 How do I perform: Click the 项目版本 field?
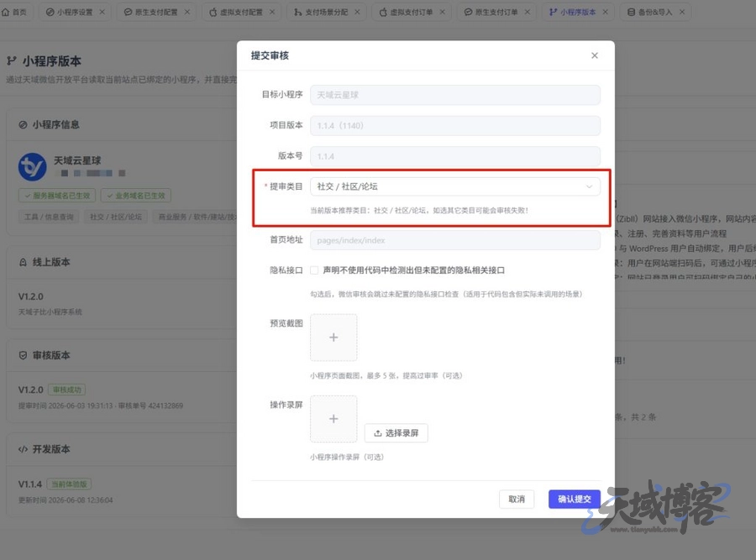[455, 125]
